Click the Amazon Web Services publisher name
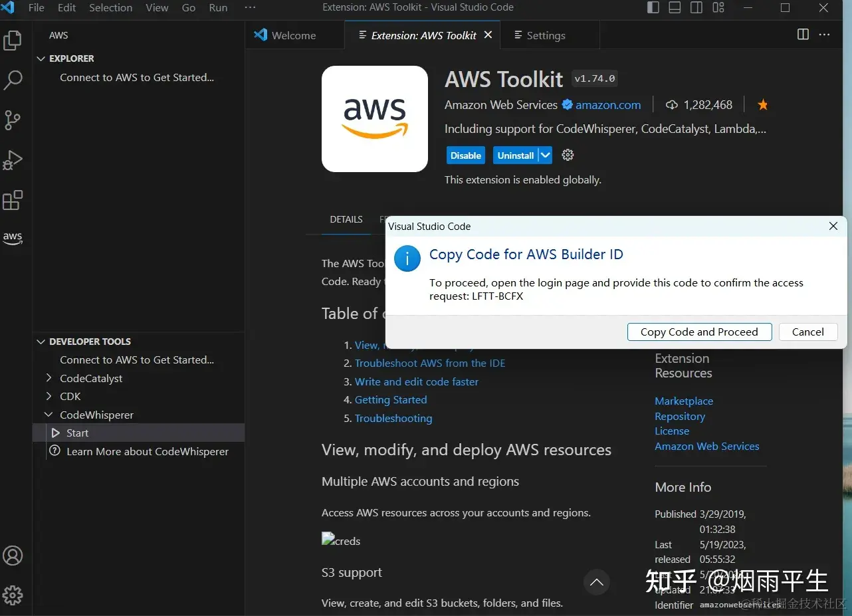852x616 pixels. tap(501, 105)
